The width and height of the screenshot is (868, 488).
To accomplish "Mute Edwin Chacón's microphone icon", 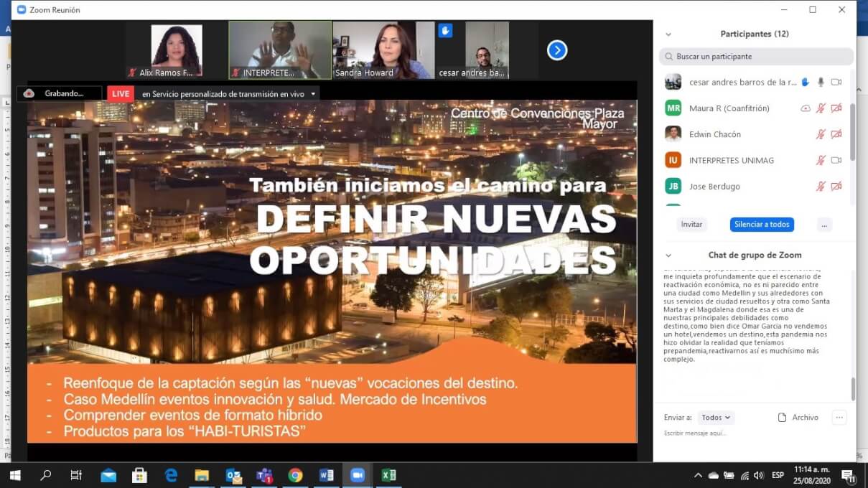I will coord(821,134).
